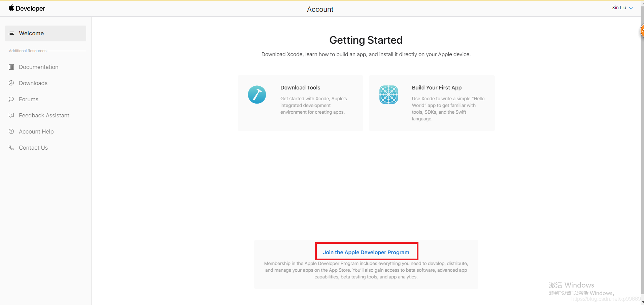Click the Welcome list icon
This screenshot has height=305, width=644.
coord(11,33)
